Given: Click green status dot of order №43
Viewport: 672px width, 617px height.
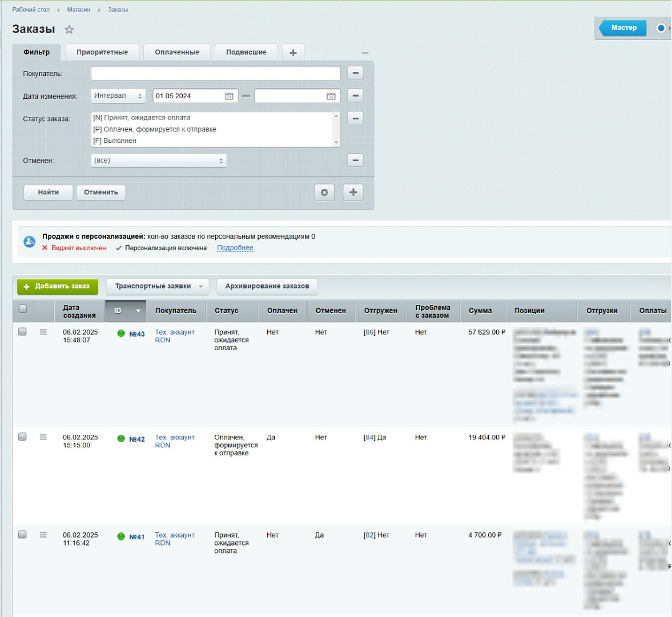Looking at the screenshot, I should coord(121,333).
